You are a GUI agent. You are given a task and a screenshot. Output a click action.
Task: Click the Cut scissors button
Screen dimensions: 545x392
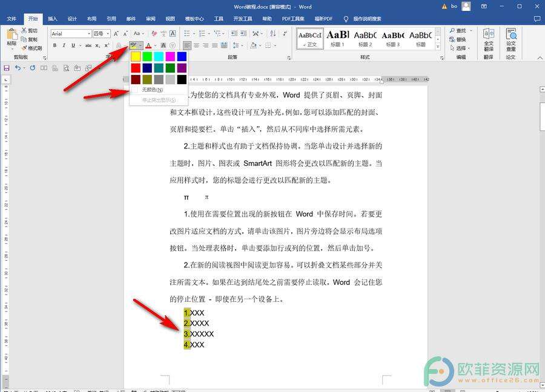(x=29, y=31)
